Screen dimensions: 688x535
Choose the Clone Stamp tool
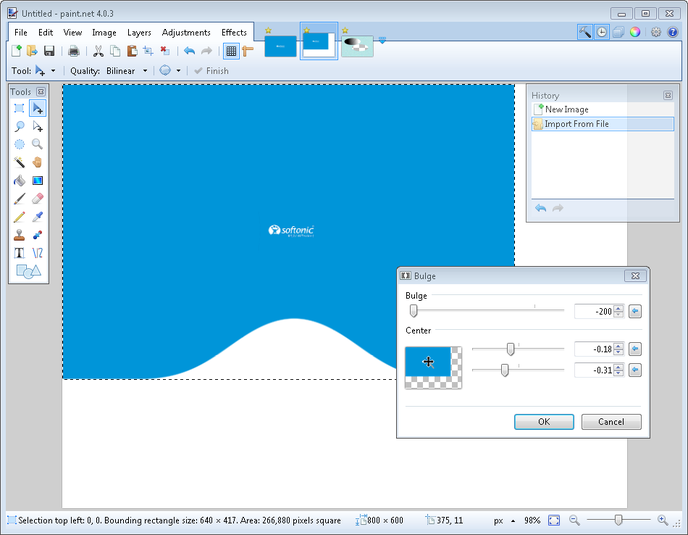[x=19, y=235]
